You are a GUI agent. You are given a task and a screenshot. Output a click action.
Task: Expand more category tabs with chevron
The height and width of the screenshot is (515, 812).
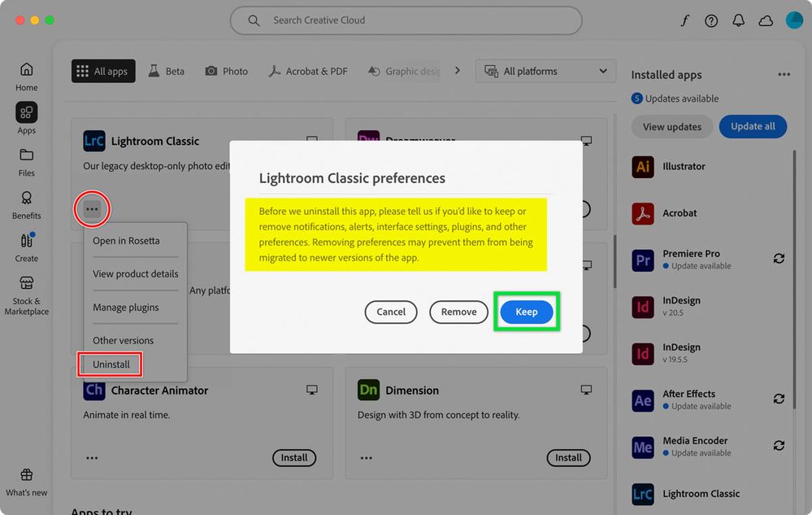458,71
